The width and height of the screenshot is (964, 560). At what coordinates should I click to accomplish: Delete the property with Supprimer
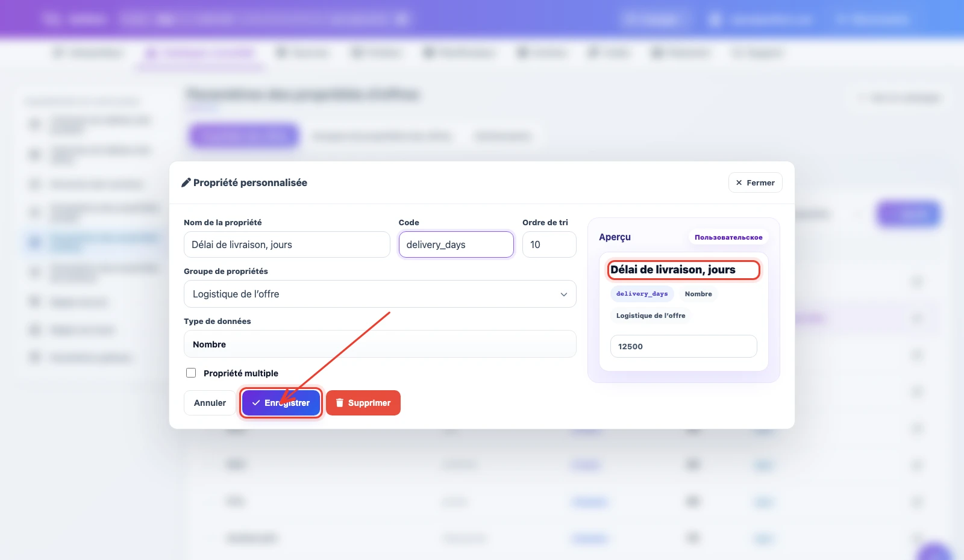coord(363,403)
